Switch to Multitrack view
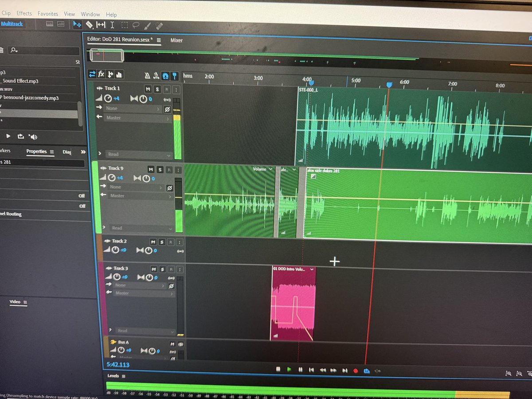Screen dimensions: 532x399 pyautogui.click(x=11, y=23)
